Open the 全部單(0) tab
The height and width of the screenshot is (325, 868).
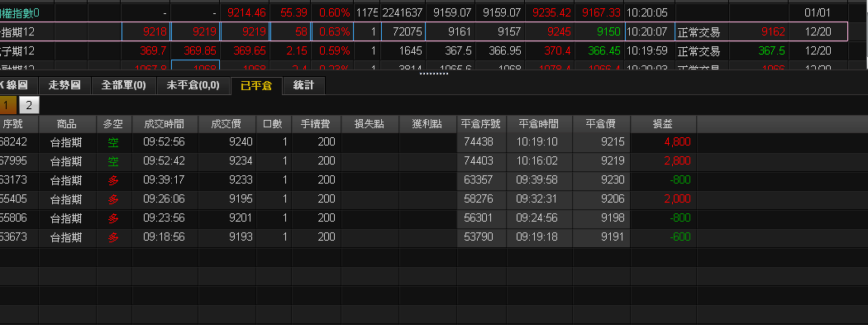click(123, 86)
